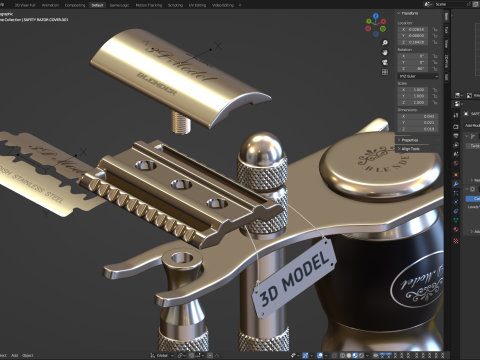The height and width of the screenshot is (360, 480).
Task: Snap view to red X axis on gizmo
Action: [x=383, y=21]
